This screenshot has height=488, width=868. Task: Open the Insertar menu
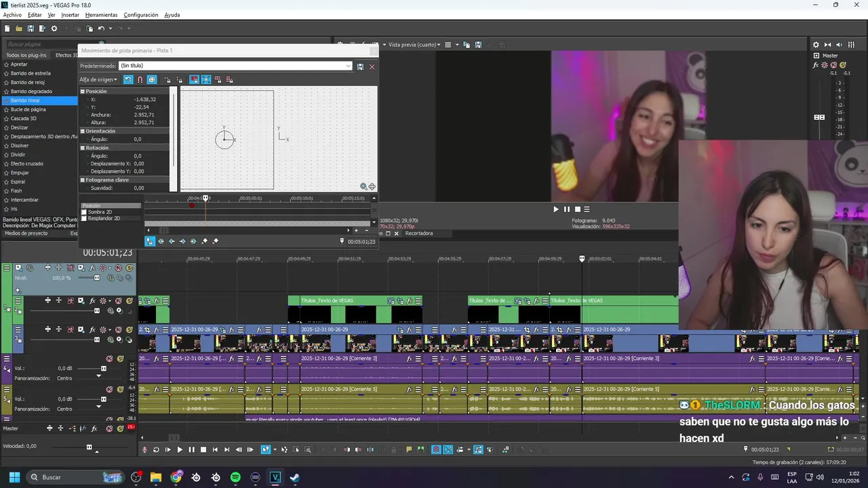(x=70, y=15)
